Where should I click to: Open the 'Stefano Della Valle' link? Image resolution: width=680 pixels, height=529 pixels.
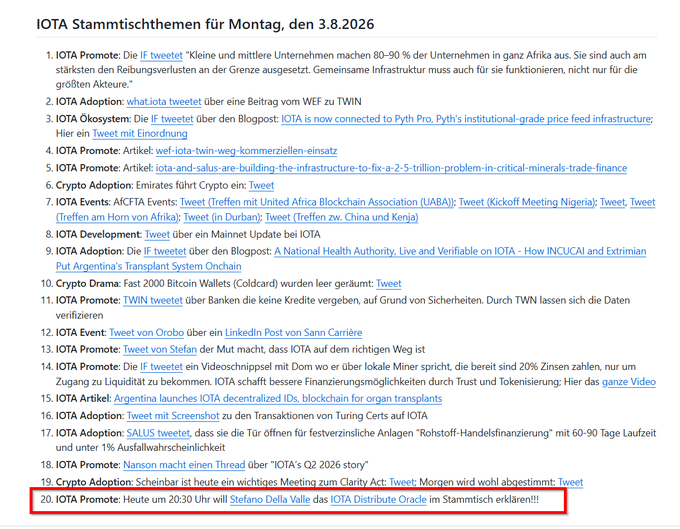270,500
